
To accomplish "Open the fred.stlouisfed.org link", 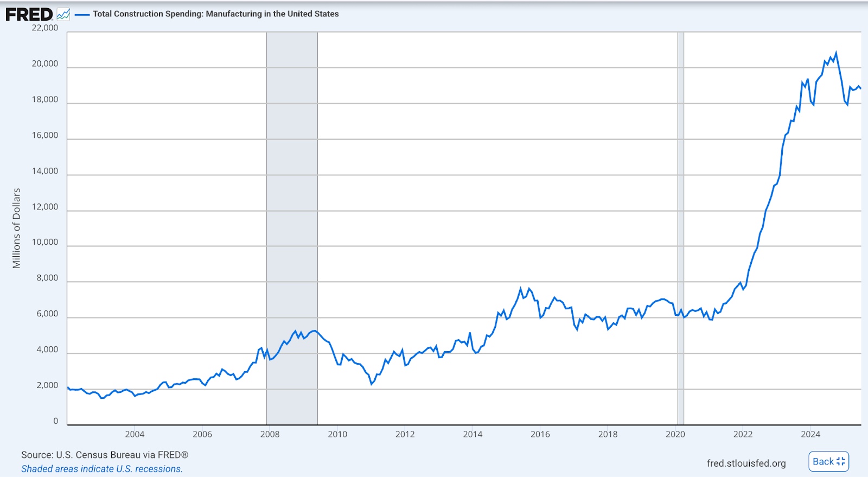I will (746, 463).
